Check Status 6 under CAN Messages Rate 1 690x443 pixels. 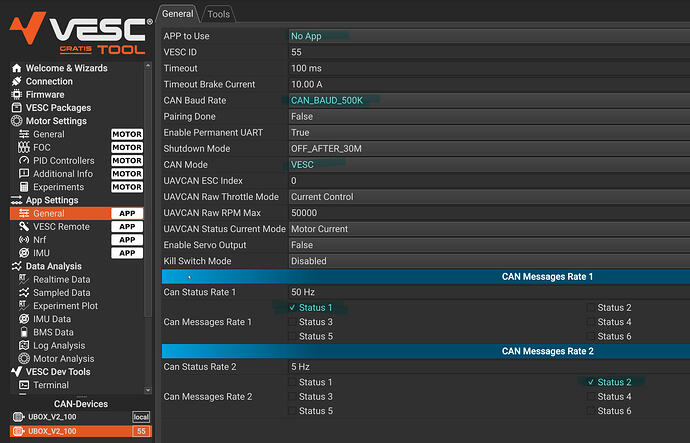pyautogui.click(x=591, y=337)
